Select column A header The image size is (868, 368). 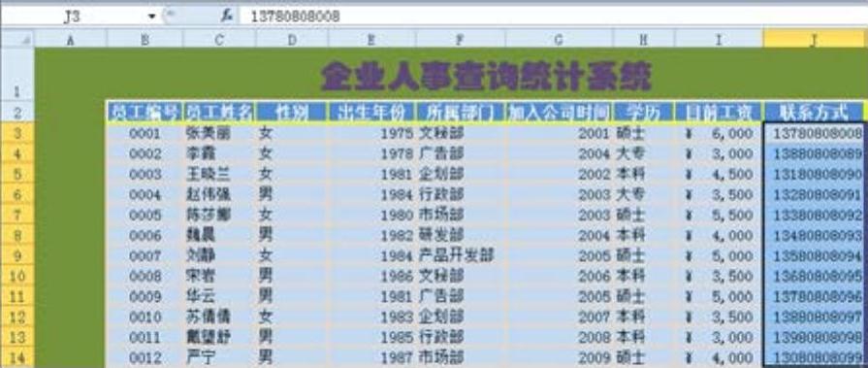tap(70, 39)
